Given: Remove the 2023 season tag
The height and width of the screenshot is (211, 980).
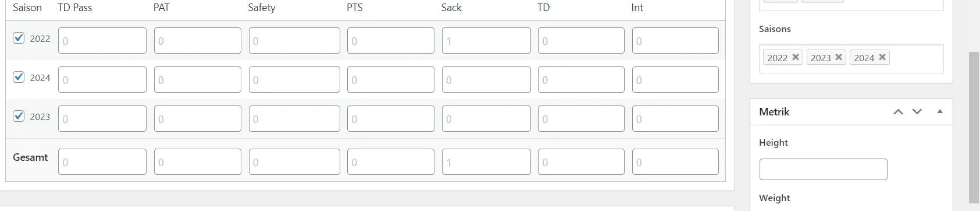Looking at the screenshot, I should coord(839,57).
